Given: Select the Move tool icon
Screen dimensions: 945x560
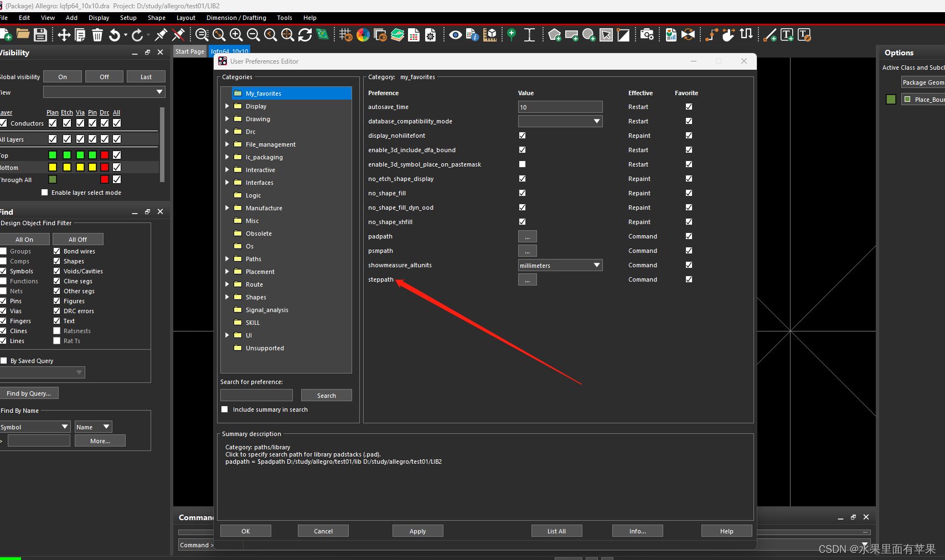Looking at the screenshot, I should click(64, 35).
